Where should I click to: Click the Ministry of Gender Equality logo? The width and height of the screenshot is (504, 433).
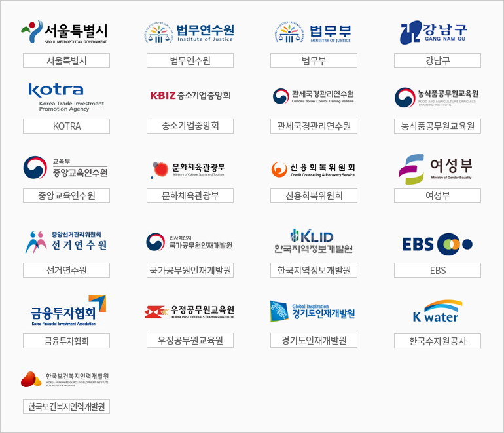pos(435,169)
